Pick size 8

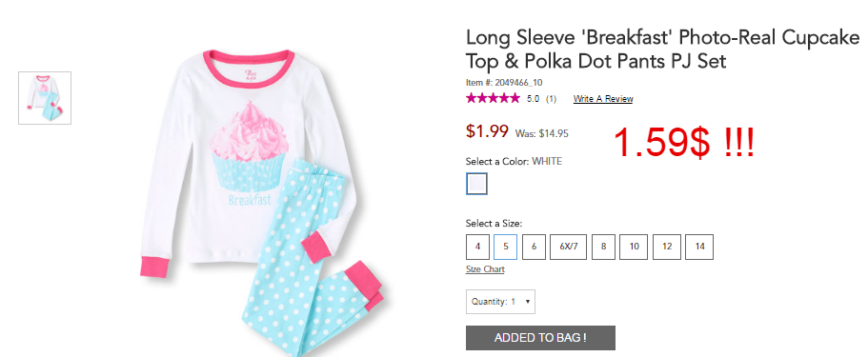603,247
